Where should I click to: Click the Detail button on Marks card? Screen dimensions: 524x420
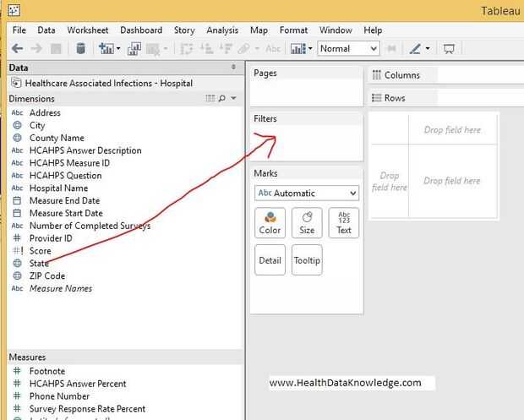[x=270, y=260]
